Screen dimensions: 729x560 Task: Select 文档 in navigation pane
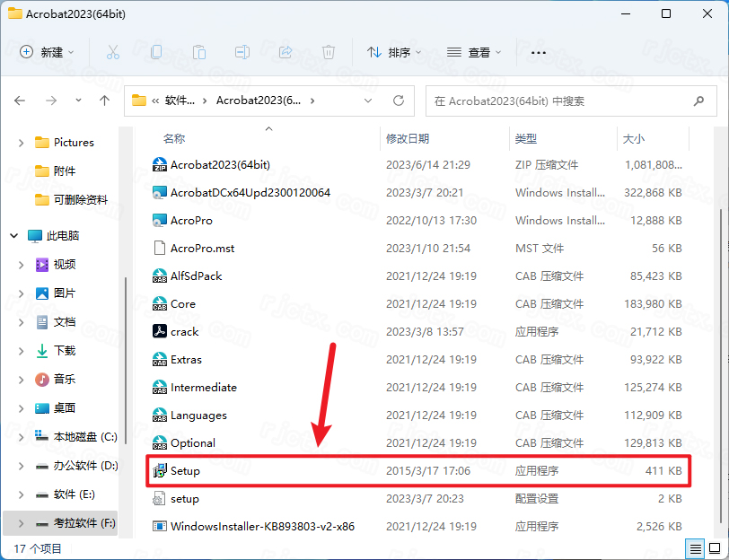click(x=64, y=322)
